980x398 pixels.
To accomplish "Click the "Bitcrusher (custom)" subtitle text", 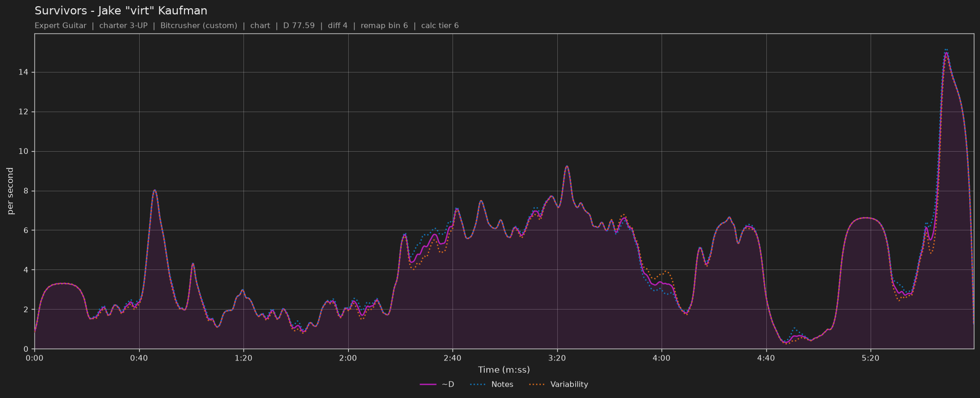I will 199,26.
